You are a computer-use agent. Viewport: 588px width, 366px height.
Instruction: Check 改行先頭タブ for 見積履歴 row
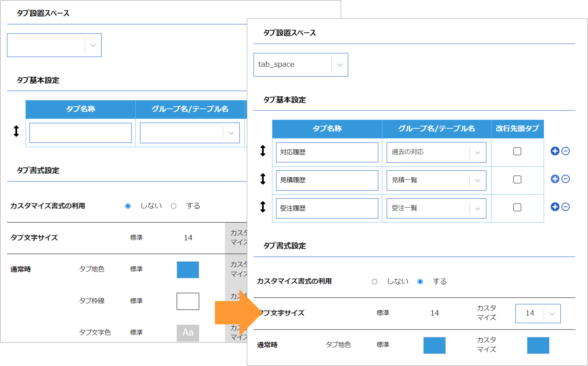(517, 179)
